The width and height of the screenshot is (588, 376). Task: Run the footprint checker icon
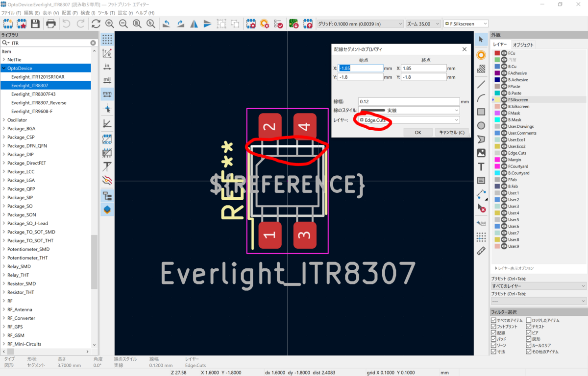click(278, 23)
